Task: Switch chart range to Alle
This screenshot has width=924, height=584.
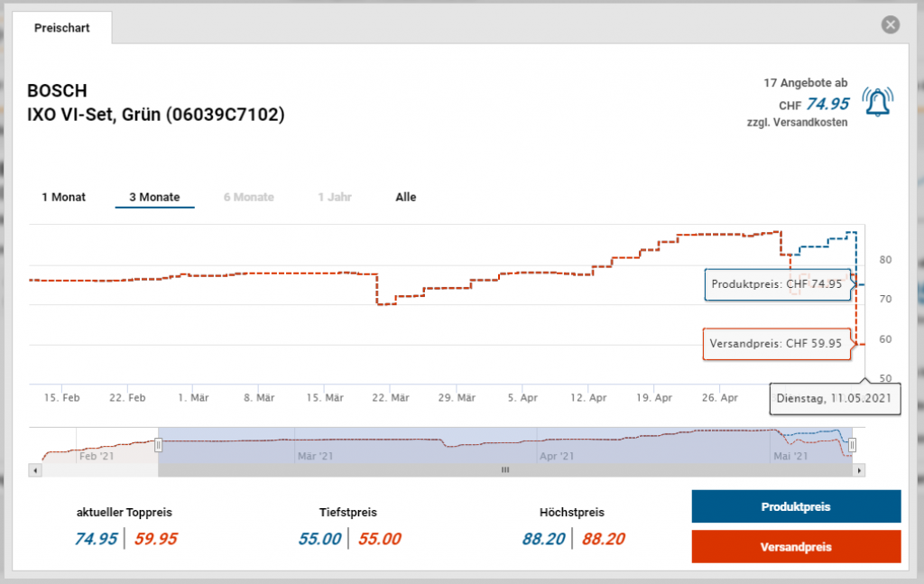Action: pos(406,197)
